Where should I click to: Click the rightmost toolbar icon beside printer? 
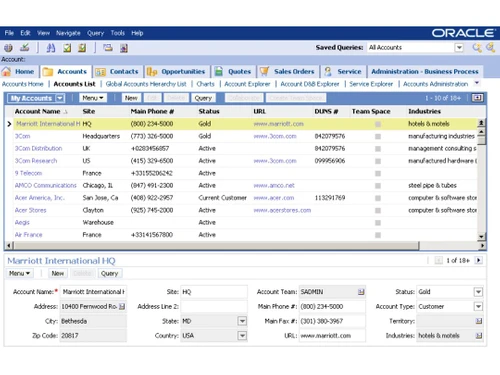click(x=124, y=48)
